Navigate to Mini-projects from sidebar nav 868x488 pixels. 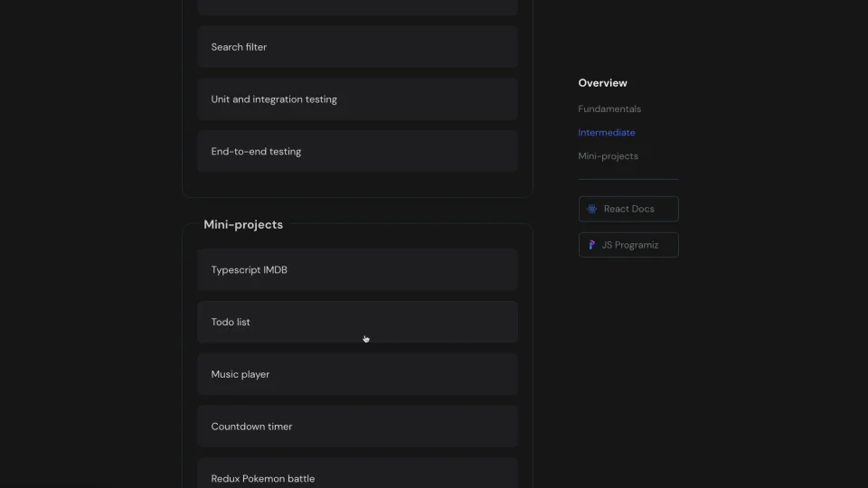[608, 155]
